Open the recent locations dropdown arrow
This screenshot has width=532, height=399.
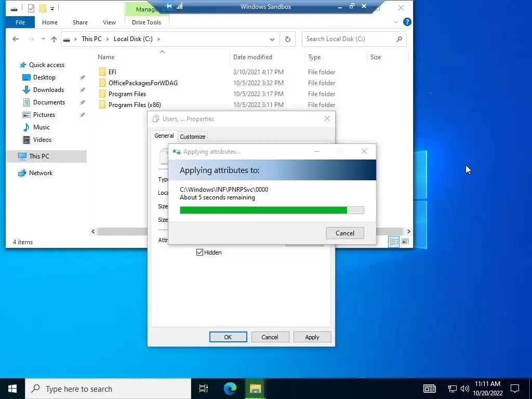click(43, 39)
